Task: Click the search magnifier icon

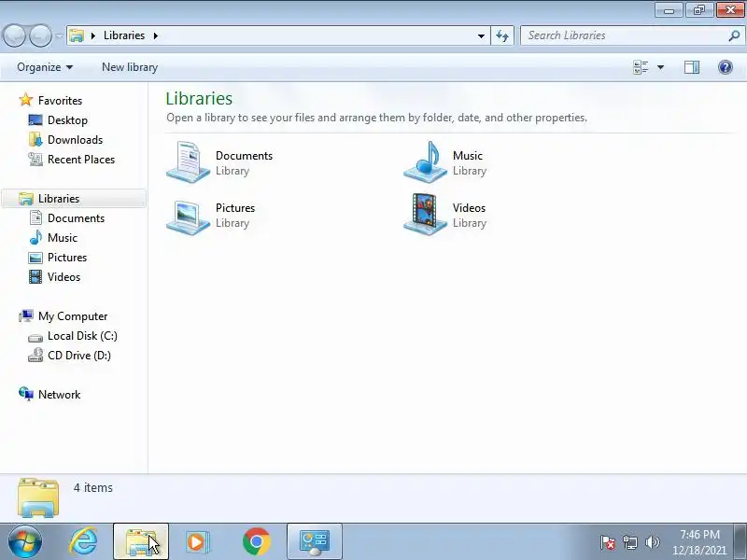Action: [734, 35]
